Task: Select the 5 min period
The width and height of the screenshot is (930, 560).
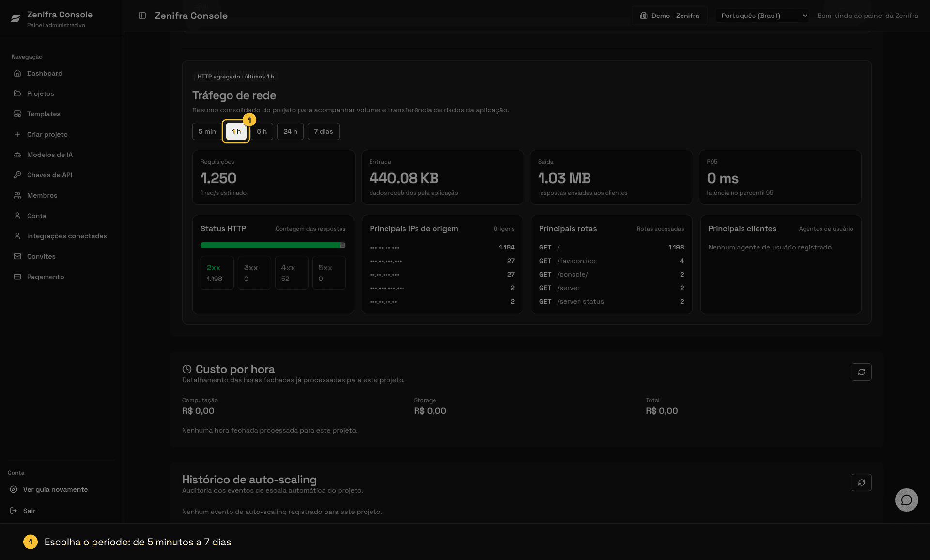Action: tap(207, 131)
